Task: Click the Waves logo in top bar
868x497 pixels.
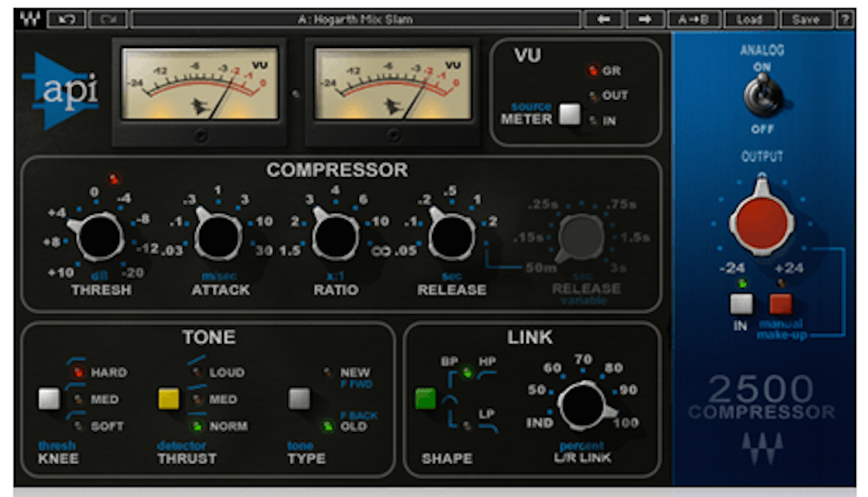Action: [x=30, y=18]
